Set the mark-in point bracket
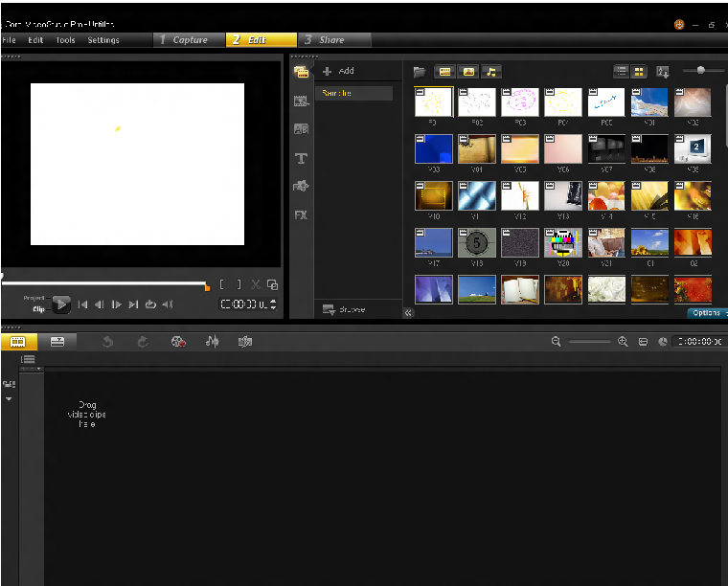This screenshot has height=586, width=728. pos(222,284)
